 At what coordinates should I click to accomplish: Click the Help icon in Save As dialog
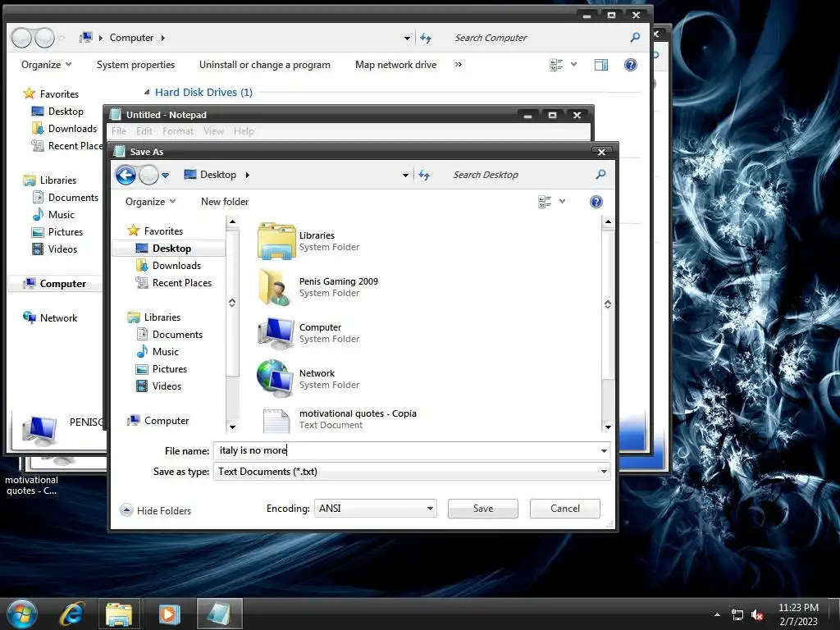[x=596, y=202]
